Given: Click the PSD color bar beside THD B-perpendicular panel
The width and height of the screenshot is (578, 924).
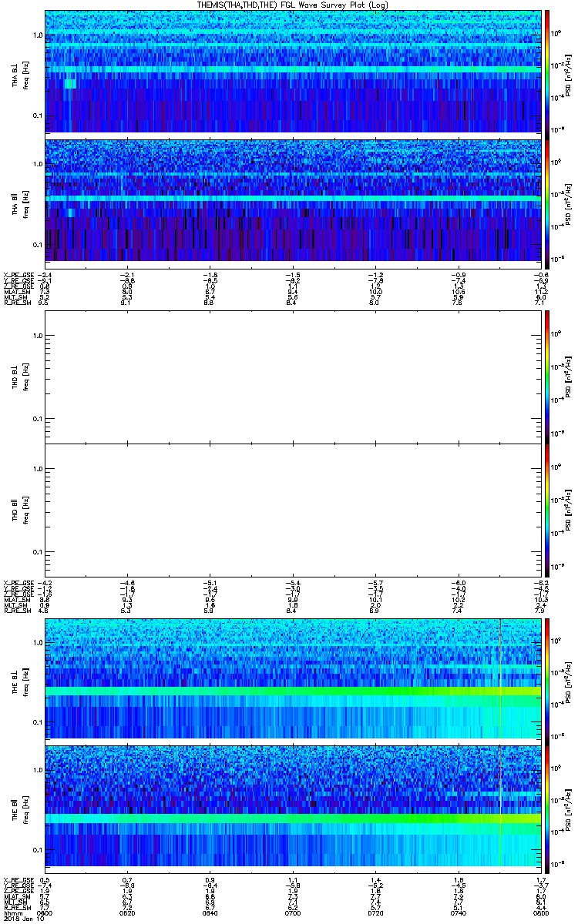Looking at the screenshot, I should (x=547, y=376).
